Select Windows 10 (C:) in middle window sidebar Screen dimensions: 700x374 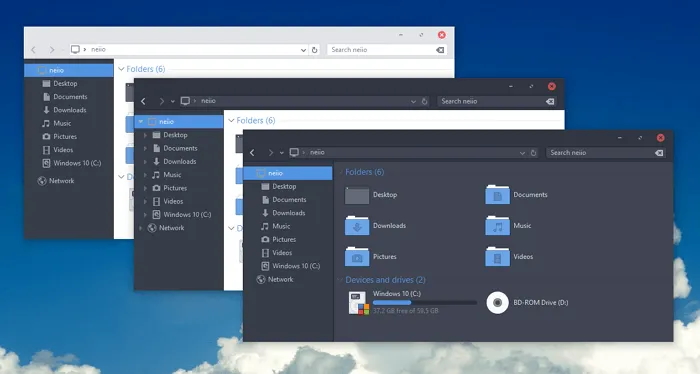pyautogui.click(x=182, y=215)
